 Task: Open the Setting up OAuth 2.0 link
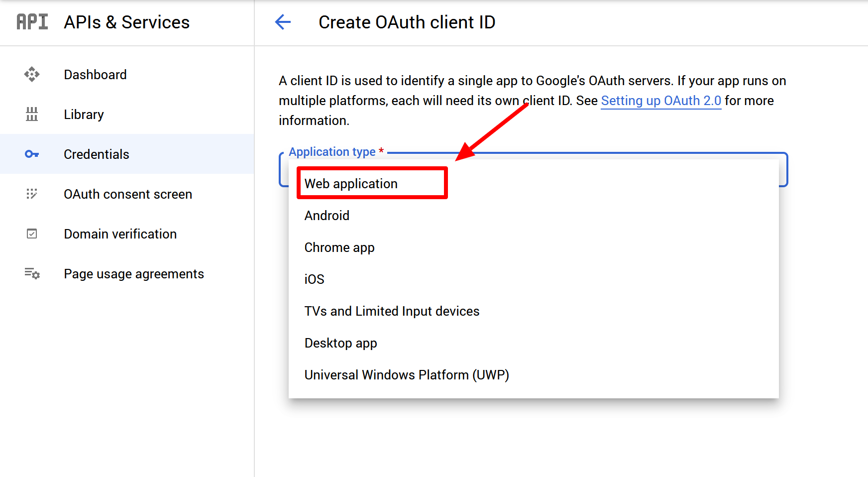661,101
